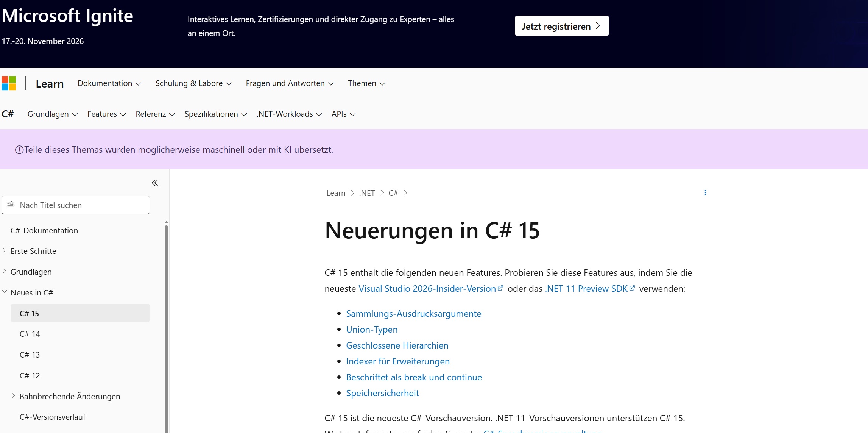The height and width of the screenshot is (433, 868).
Task: Open Indexer für Erweiterungen link
Action: [398, 361]
